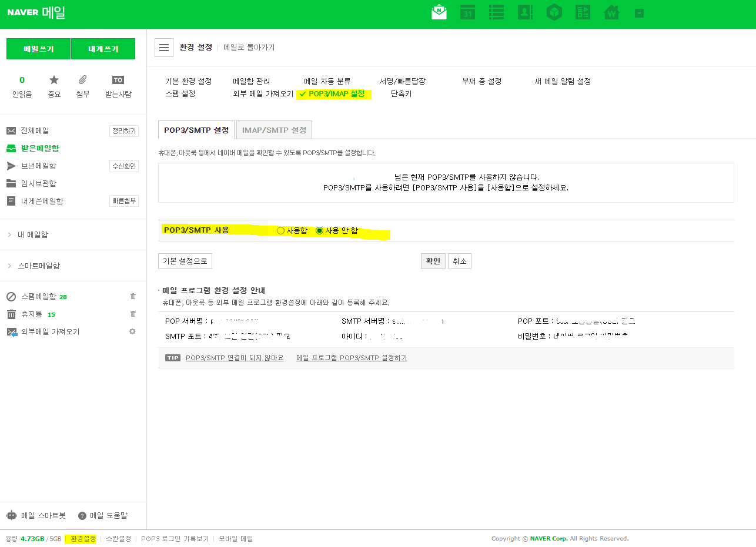This screenshot has width=756, height=547.
Task: Empty the 휴지통 with its trash icon
Action: tap(133, 314)
